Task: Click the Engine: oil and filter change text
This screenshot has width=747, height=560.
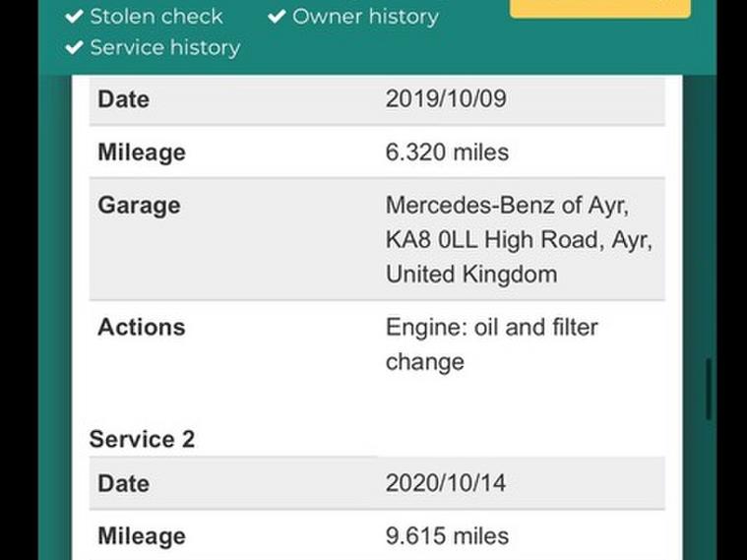Action: tap(491, 343)
